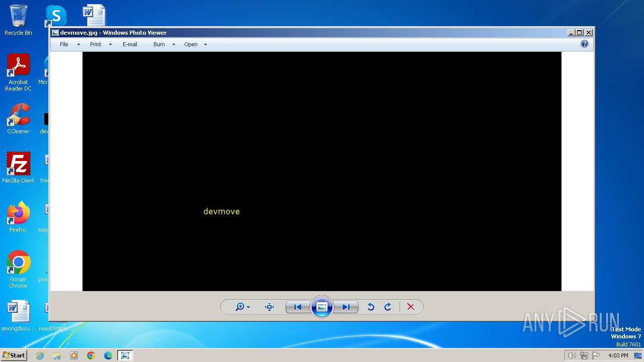This screenshot has width=644, height=362.
Task: Expand the Burn dropdown arrow
Action: (x=174, y=45)
